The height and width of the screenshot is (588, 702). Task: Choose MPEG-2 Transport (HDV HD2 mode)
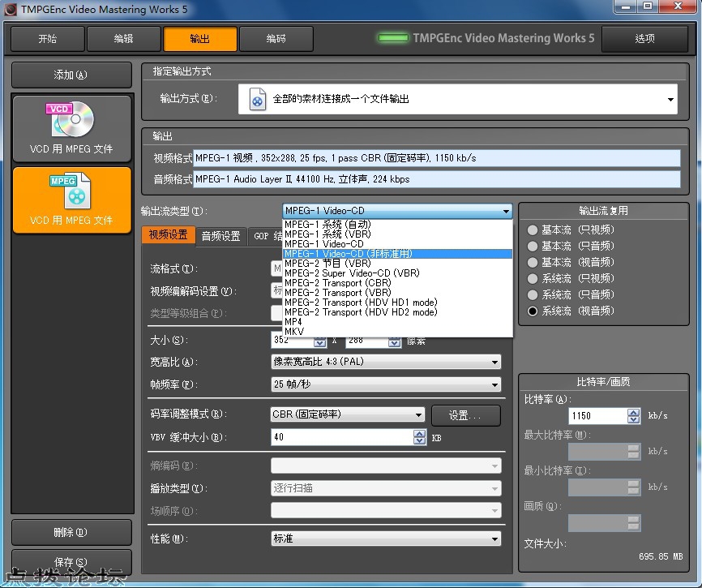point(397,312)
